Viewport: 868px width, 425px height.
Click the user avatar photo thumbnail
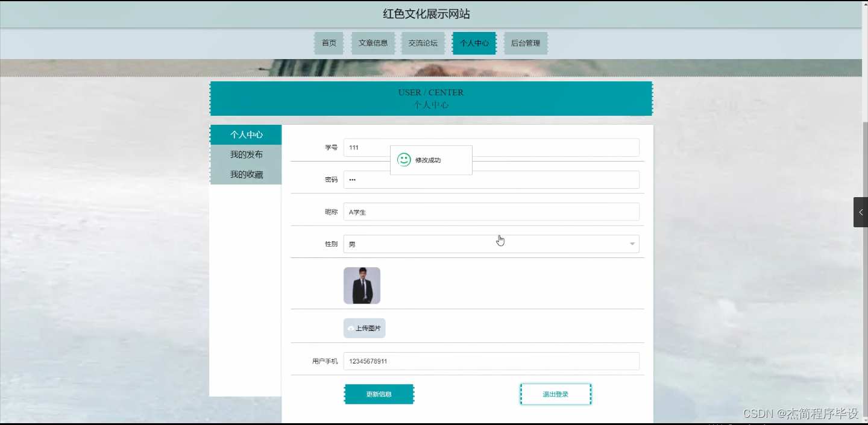(x=362, y=285)
